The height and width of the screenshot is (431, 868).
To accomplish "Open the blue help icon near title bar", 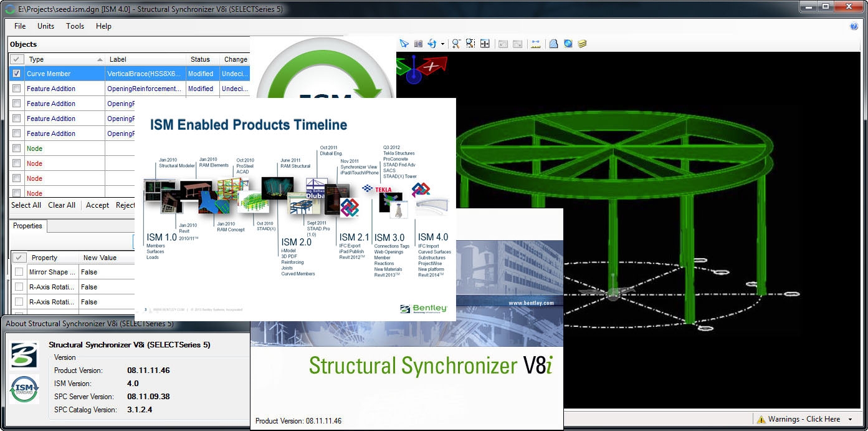I will tap(854, 26).
